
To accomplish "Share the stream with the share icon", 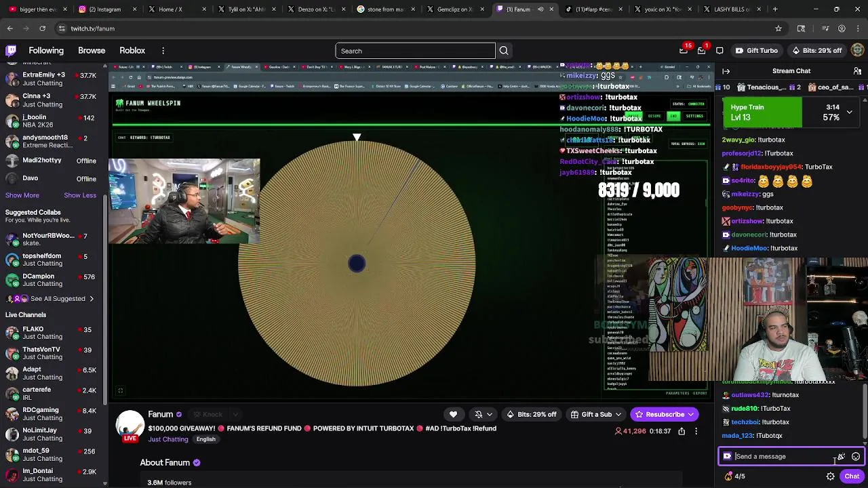I will [x=682, y=431].
